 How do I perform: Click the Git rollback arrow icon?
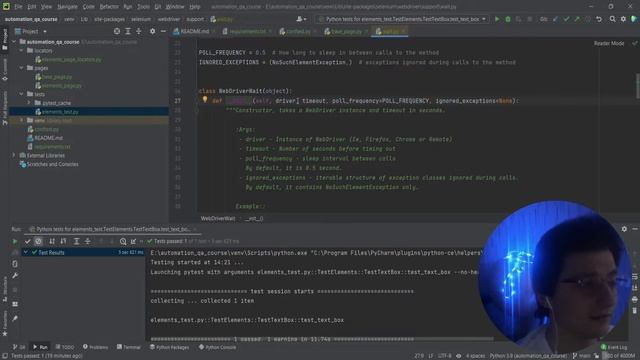tap(599, 19)
